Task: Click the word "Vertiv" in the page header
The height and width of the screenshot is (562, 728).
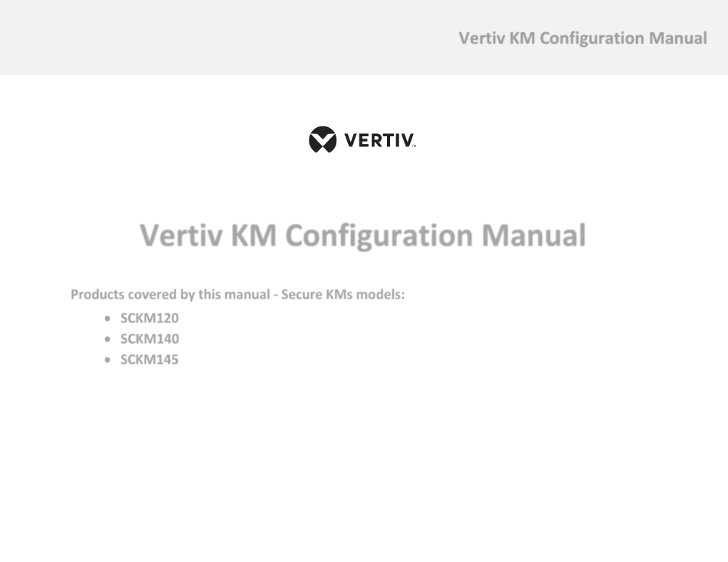Action: 481,38
